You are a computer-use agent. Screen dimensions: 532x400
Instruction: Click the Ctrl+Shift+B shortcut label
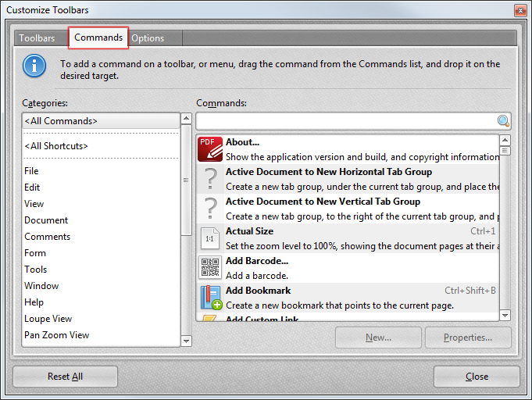[x=470, y=291]
